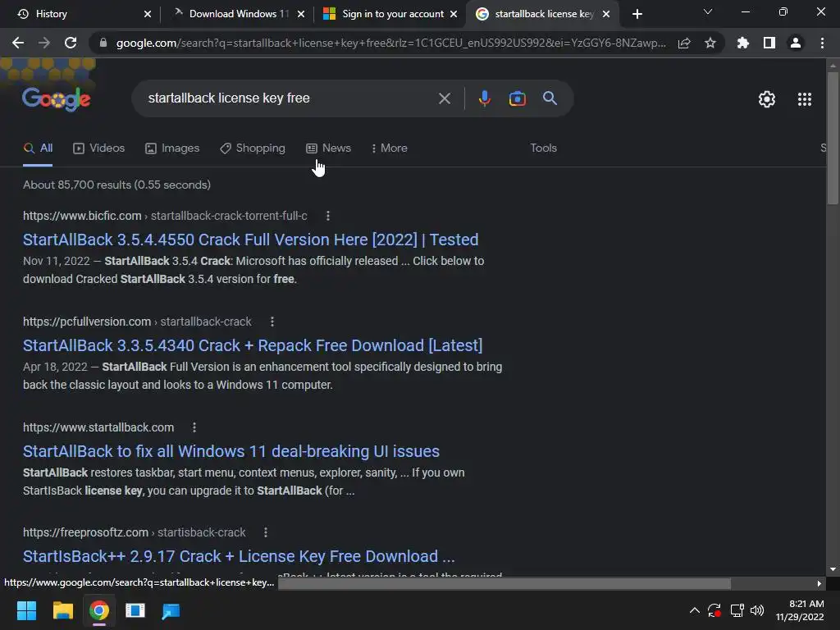Open the Chrome profile avatar
Screen dimensions: 840x630
click(796, 43)
